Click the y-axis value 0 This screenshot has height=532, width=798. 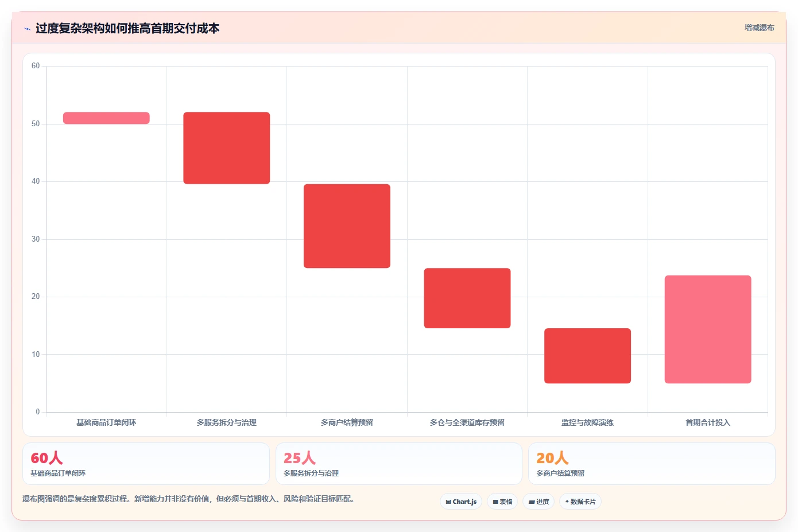(38, 412)
